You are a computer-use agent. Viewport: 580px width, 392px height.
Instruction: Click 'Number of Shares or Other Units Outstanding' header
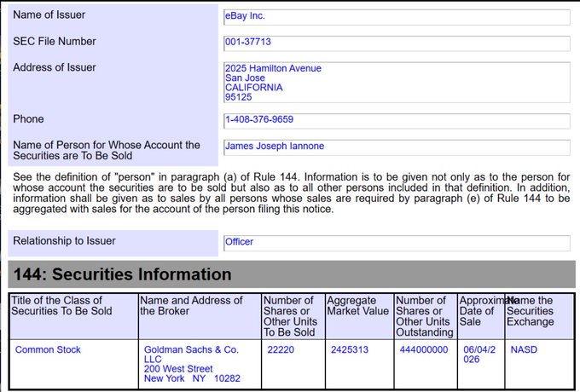[426, 316]
